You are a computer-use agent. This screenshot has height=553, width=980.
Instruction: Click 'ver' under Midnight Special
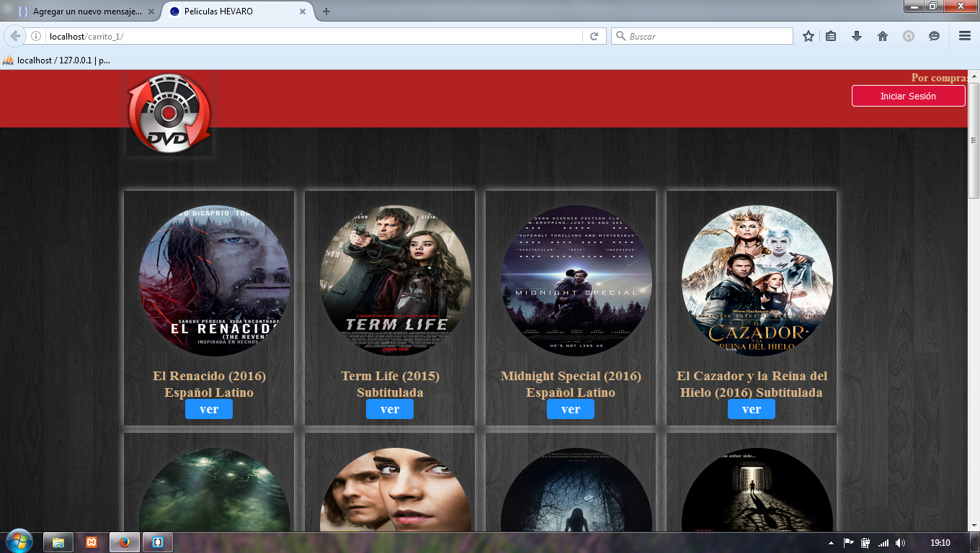(571, 409)
